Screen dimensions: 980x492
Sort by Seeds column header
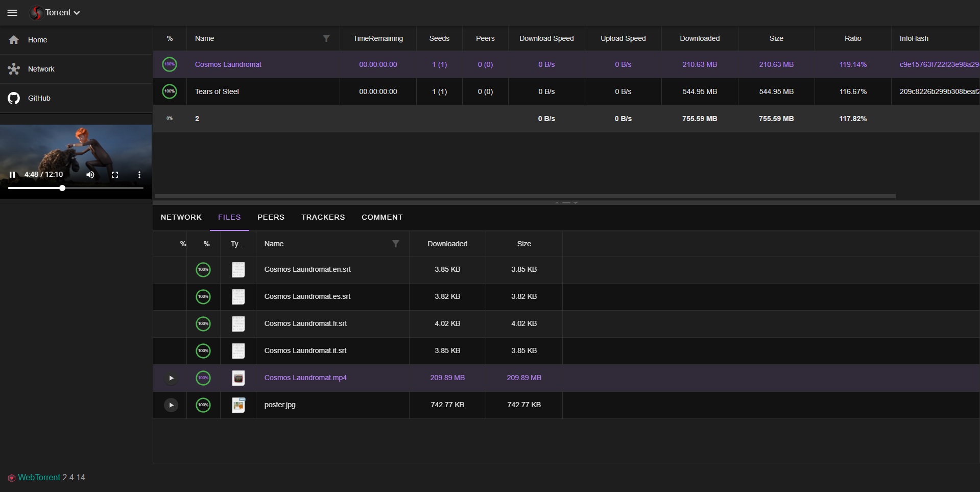tap(439, 38)
